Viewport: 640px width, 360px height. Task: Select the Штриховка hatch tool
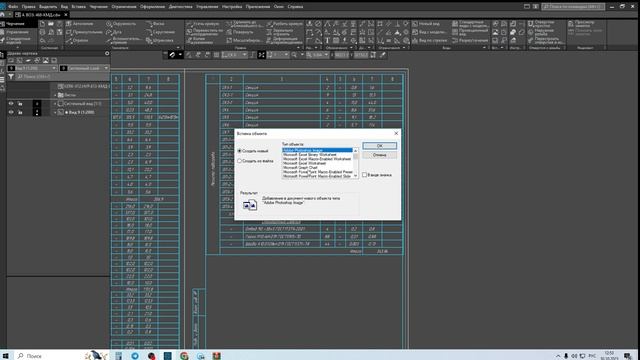[x=160, y=40]
